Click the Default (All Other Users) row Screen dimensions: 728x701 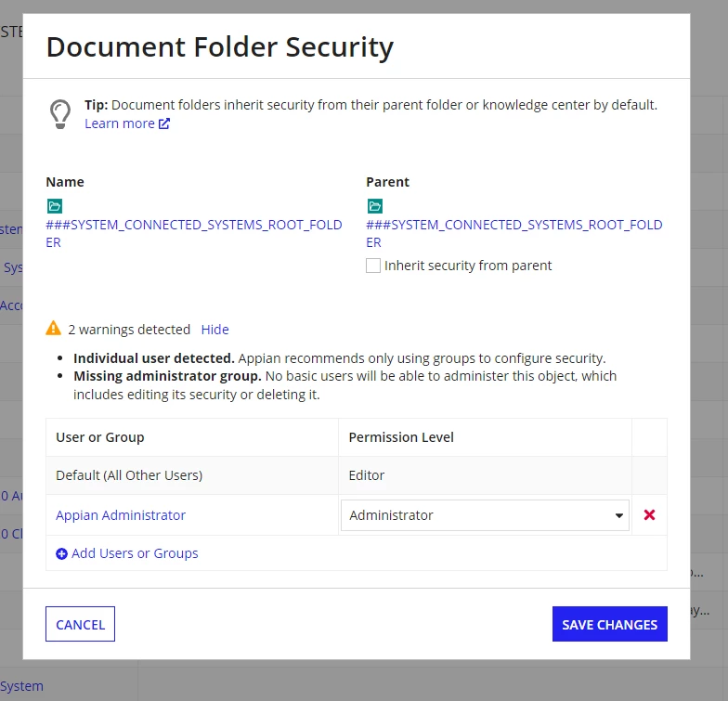click(357, 475)
